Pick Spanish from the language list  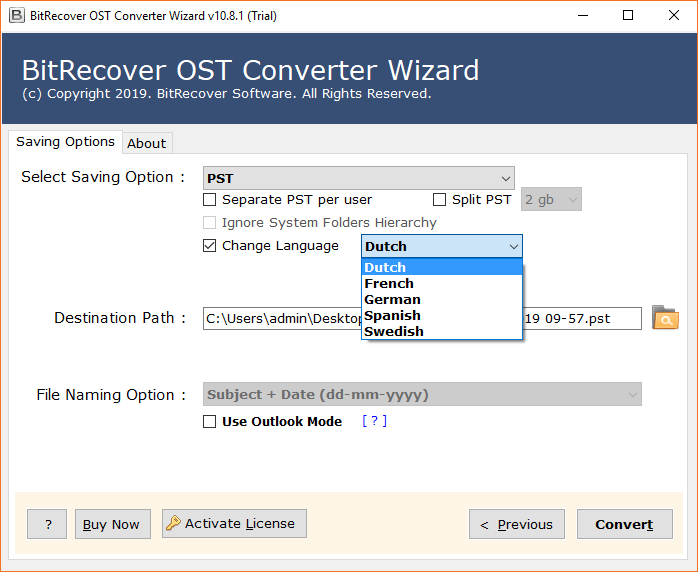point(442,315)
